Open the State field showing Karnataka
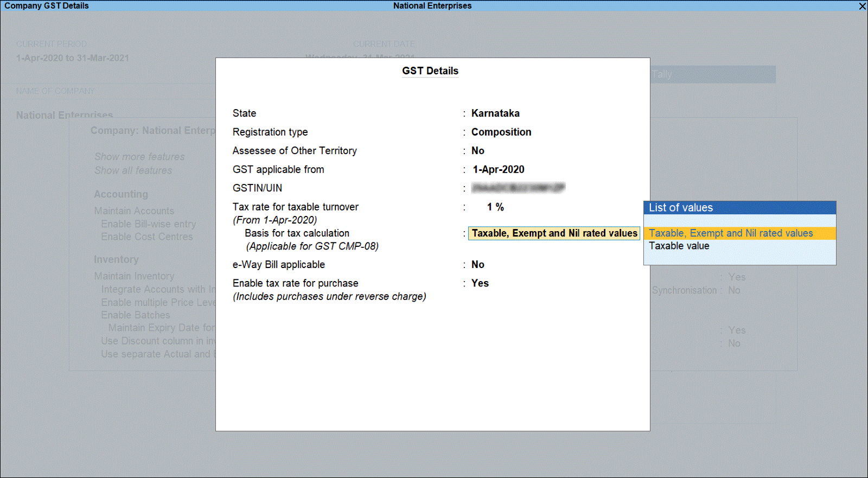This screenshot has width=868, height=478. pos(495,113)
